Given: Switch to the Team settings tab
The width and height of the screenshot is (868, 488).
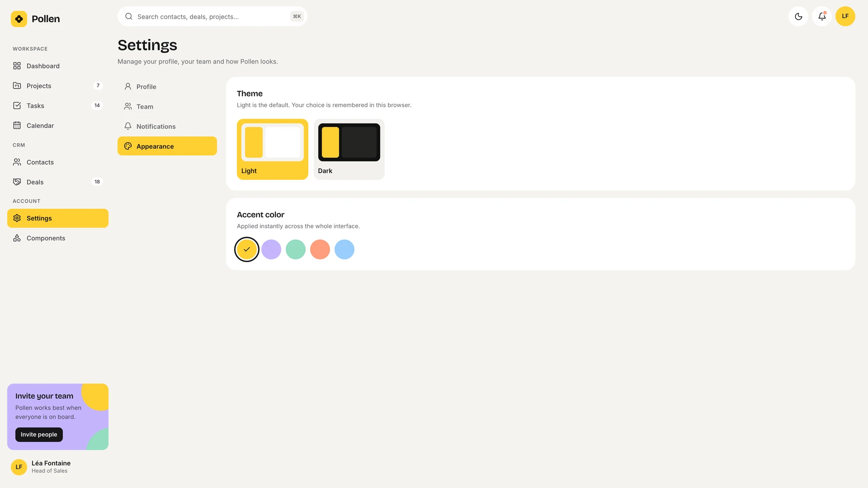Looking at the screenshot, I should (x=167, y=107).
